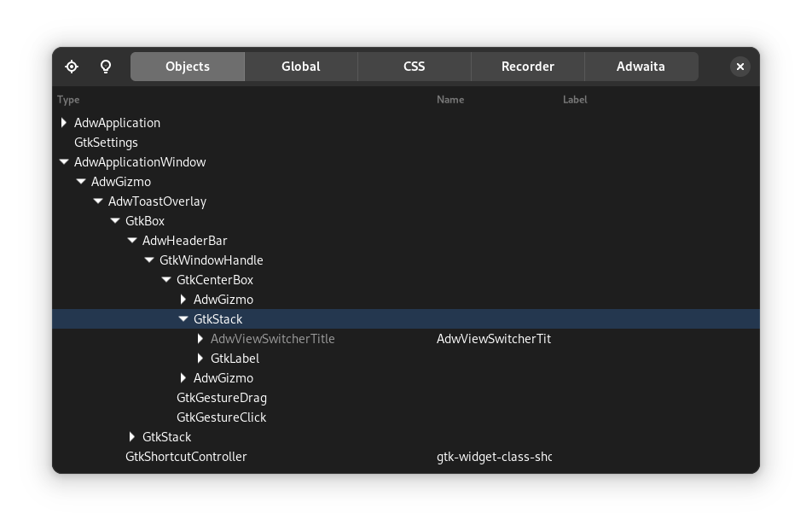The image size is (812, 531).
Task: Expand the AdwViewSwitcherTitle node
Action: click(200, 338)
